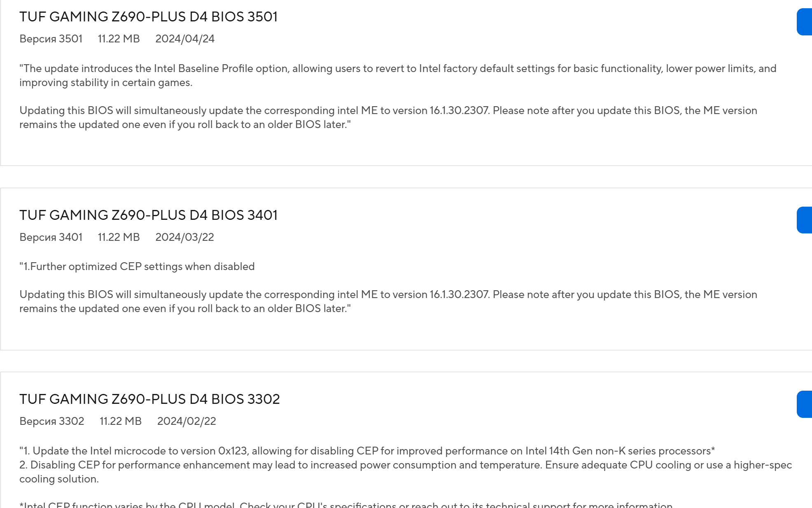Click the 11.22 MB size under BIOS 3501

point(119,39)
